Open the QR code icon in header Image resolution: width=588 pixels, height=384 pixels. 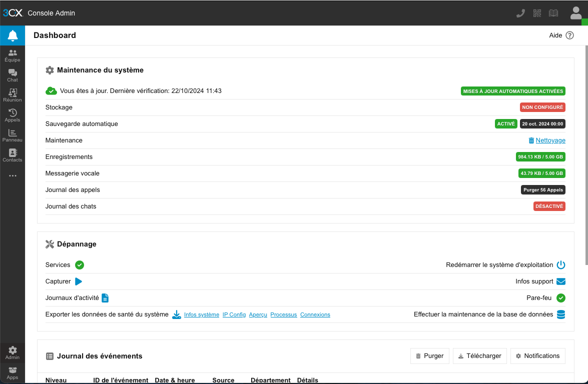(x=537, y=13)
